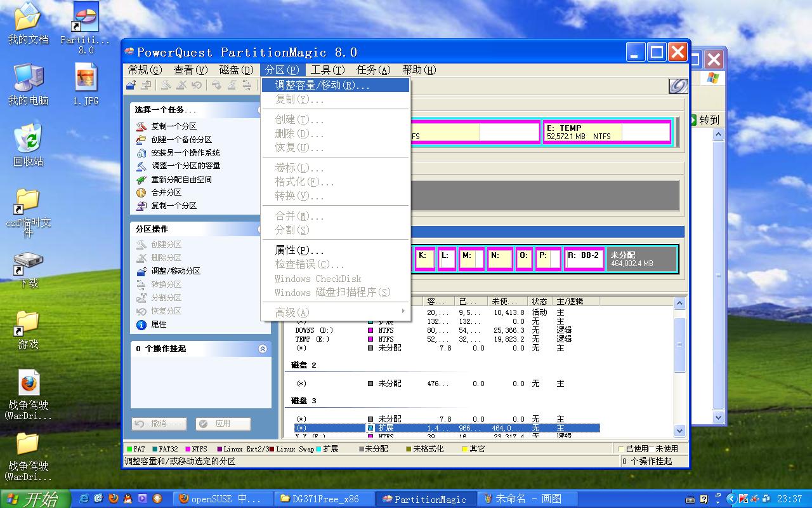Select the E: TEMP partition block
812x508 pixels.
(x=607, y=132)
